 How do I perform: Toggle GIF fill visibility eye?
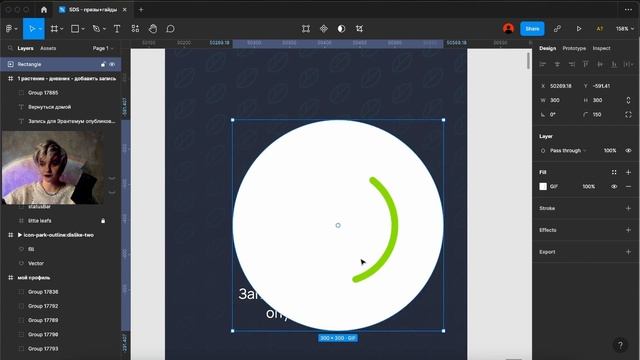[614, 187]
